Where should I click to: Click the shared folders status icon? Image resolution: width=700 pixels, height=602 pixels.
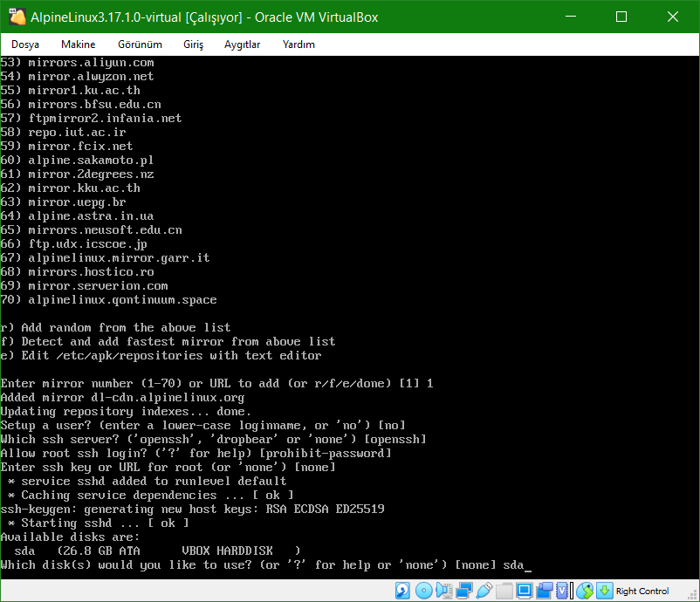click(x=504, y=591)
